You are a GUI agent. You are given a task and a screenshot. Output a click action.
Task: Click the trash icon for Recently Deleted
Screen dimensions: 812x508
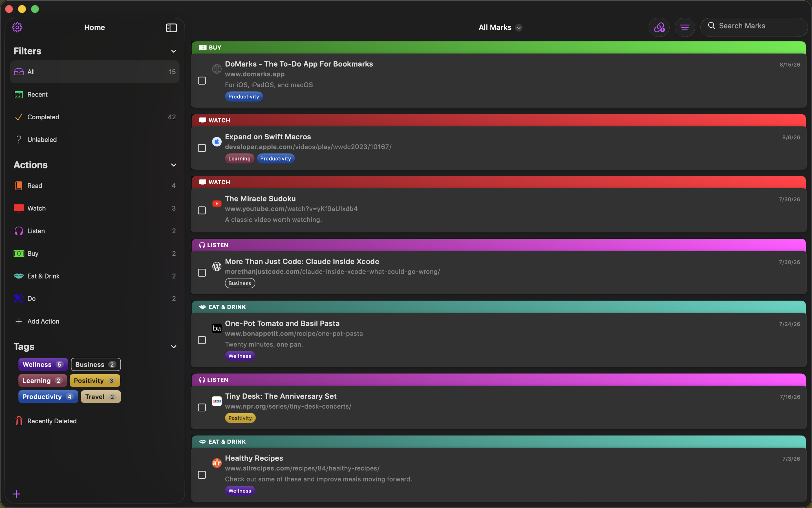pyautogui.click(x=19, y=421)
